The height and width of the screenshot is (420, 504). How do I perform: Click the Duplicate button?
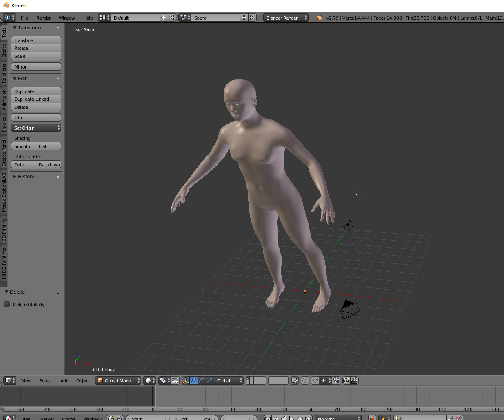36,91
